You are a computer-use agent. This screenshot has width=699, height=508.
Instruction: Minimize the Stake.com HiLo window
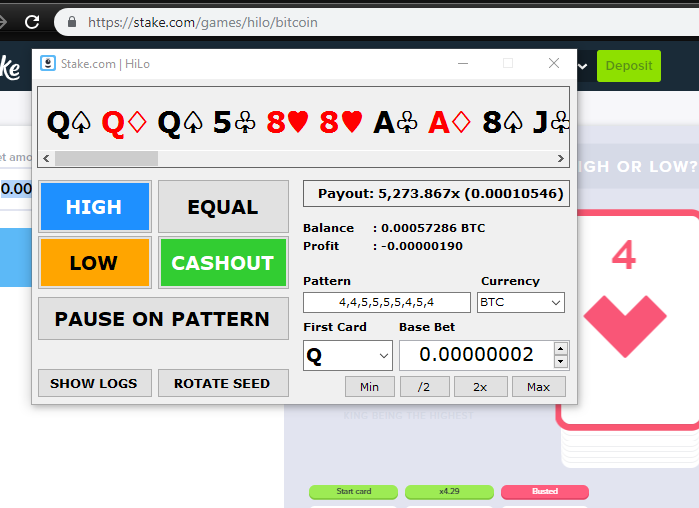click(x=463, y=63)
